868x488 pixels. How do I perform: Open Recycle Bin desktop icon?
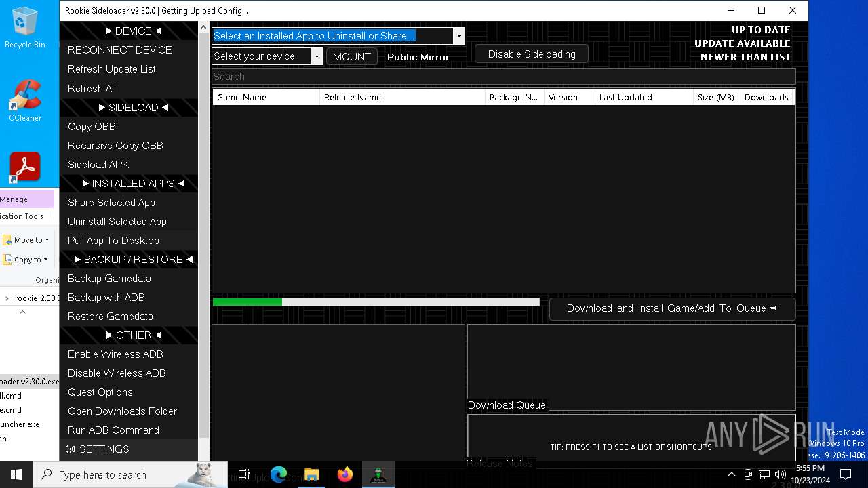(24, 28)
